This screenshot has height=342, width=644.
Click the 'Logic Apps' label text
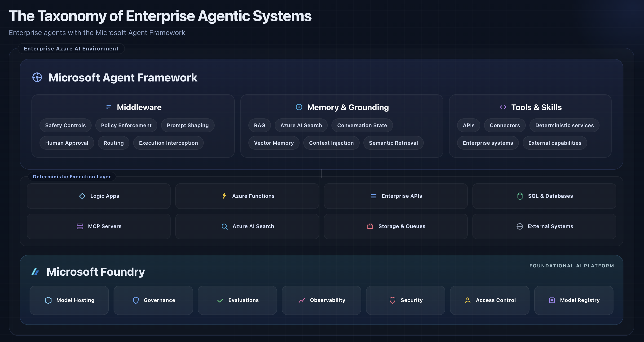click(x=105, y=196)
